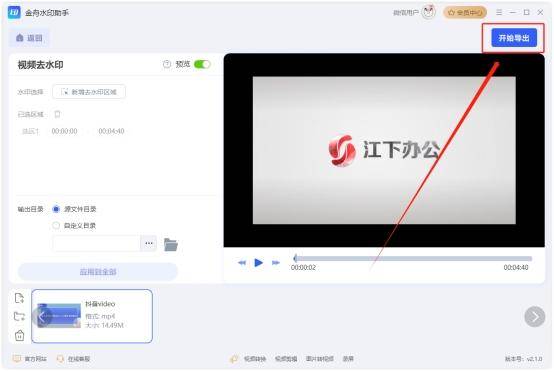Add a file with the file-plus icon

pos(19,299)
